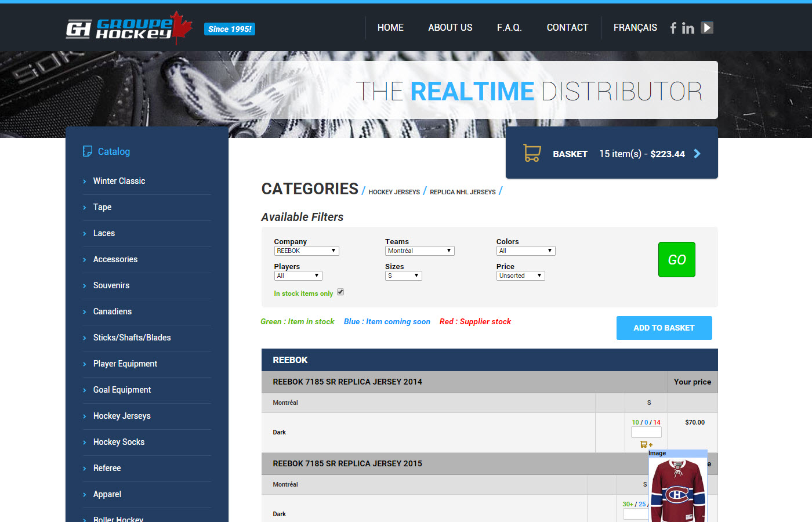Open Winter Classic category
Image resolution: width=812 pixels, height=522 pixels.
tap(119, 181)
